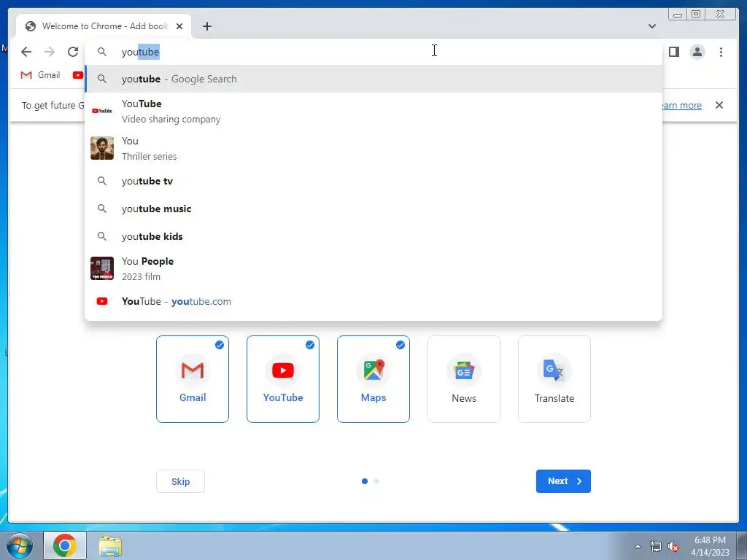This screenshot has height=560, width=747.
Task: Open the network status tray icon
Action: [x=656, y=546]
